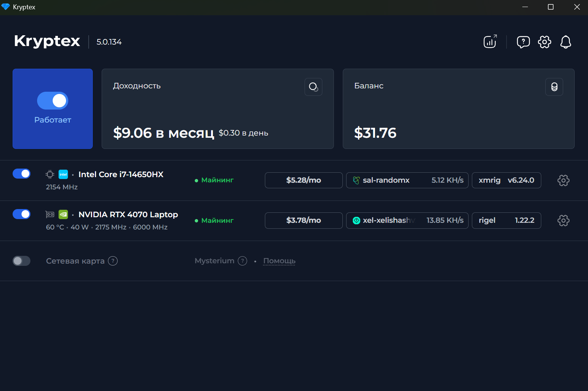Click the $3.78/mo earnings box

pyautogui.click(x=304, y=221)
